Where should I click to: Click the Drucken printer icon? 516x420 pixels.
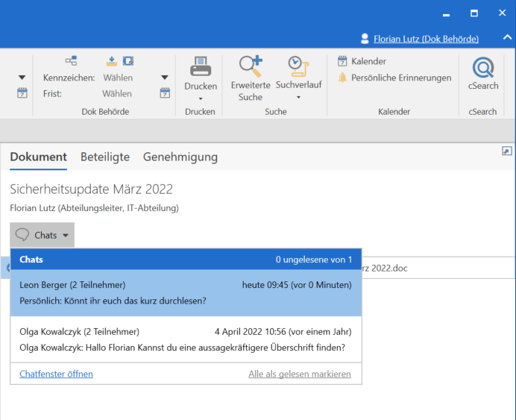coord(200,67)
